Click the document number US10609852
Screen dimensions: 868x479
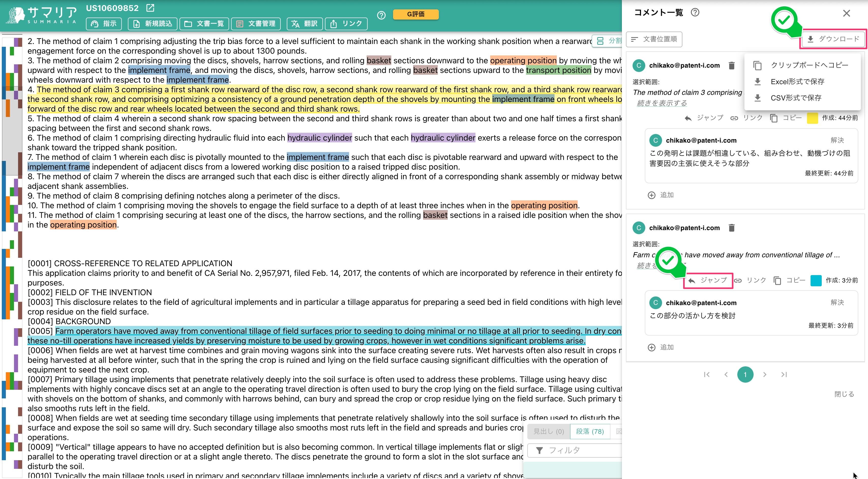click(x=112, y=8)
